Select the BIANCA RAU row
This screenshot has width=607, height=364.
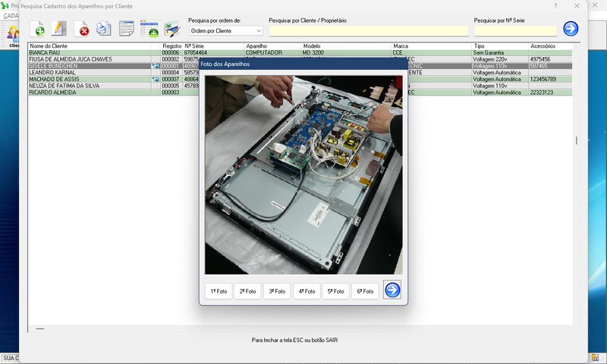pyautogui.click(x=300, y=52)
